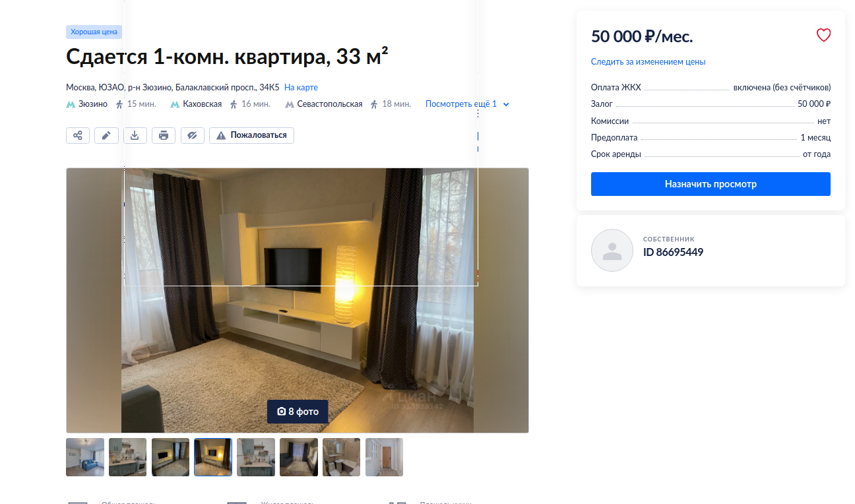855x504 pixels.
Task: Click the download icon button
Action: [135, 135]
